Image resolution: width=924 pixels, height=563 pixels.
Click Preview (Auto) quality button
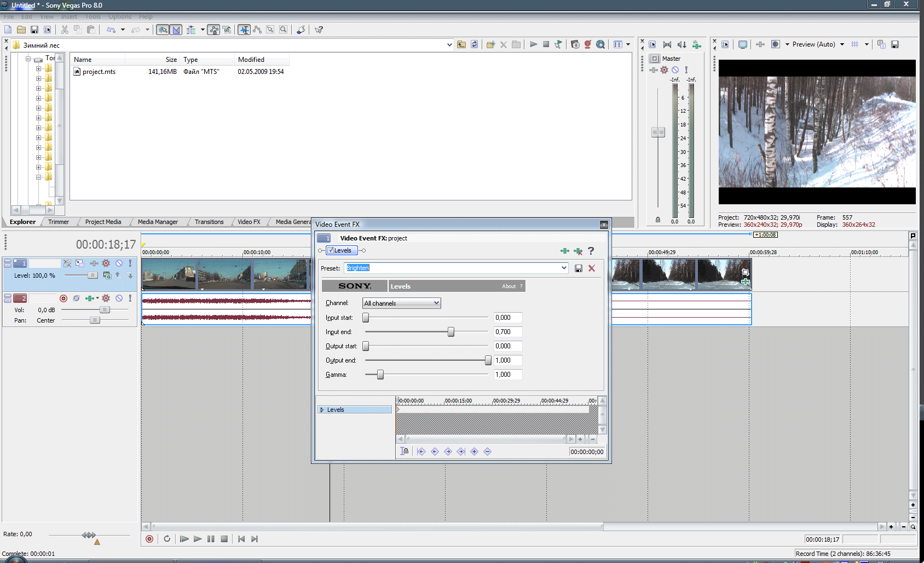(x=813, y=44)
